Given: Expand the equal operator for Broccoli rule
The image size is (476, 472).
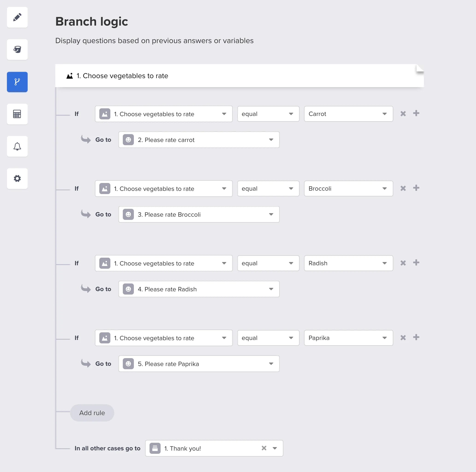Looking at the screenshot, I should (x=268, y=189).
